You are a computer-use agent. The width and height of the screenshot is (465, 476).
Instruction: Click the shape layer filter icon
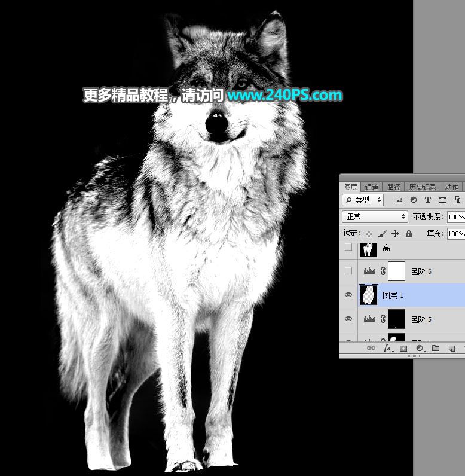[442, 200]
